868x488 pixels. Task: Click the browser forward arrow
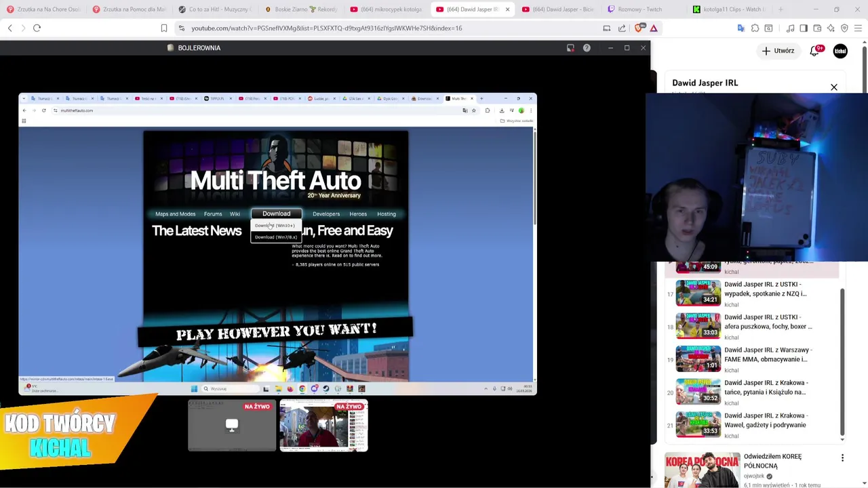tap(23, 28)
